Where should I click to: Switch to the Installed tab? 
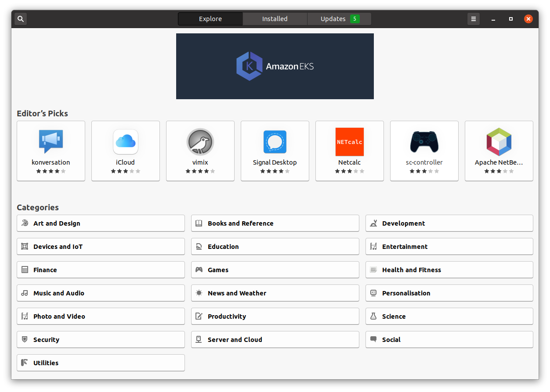[x=275, y=19]
